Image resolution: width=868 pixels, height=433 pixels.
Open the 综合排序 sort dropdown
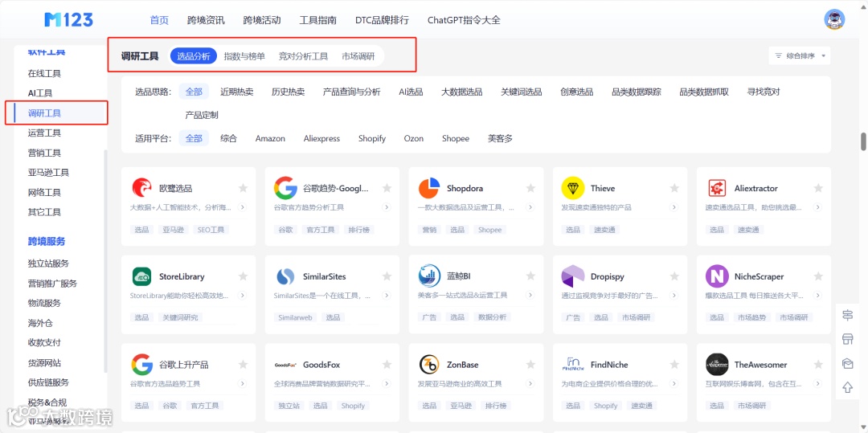[x=800, y=56]
